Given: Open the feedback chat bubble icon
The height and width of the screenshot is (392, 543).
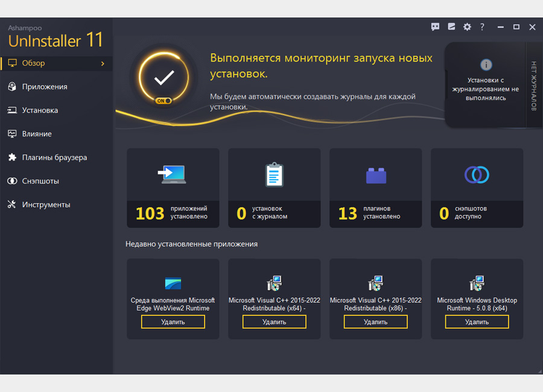Looking at the screenshot, I should [435, 27].
